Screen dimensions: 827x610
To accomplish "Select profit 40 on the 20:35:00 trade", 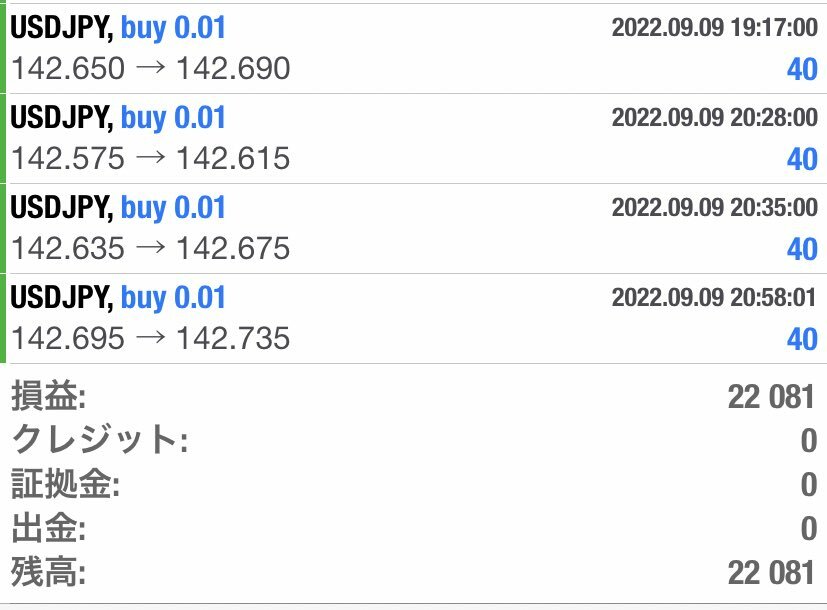I will [802, 249].
